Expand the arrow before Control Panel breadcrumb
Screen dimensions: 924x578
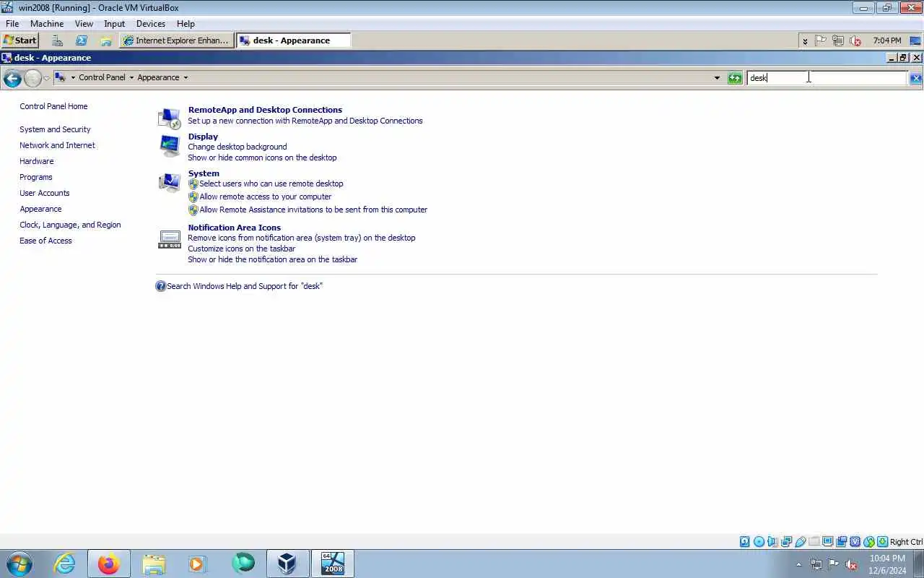point(73,77)
